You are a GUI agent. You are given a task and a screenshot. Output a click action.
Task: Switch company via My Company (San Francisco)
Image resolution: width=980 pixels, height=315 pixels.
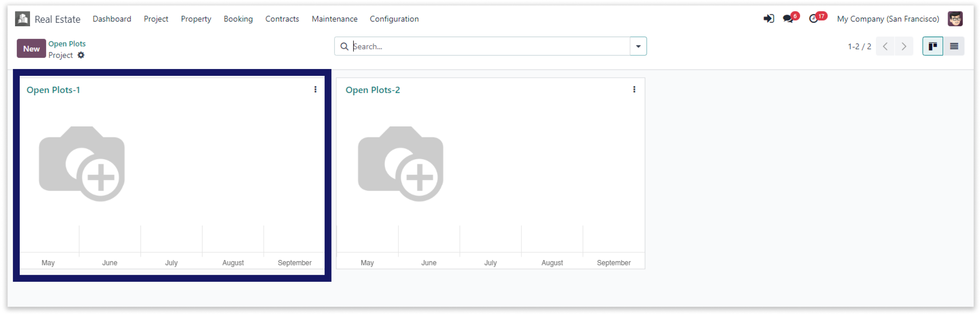[x=888, y=19]
